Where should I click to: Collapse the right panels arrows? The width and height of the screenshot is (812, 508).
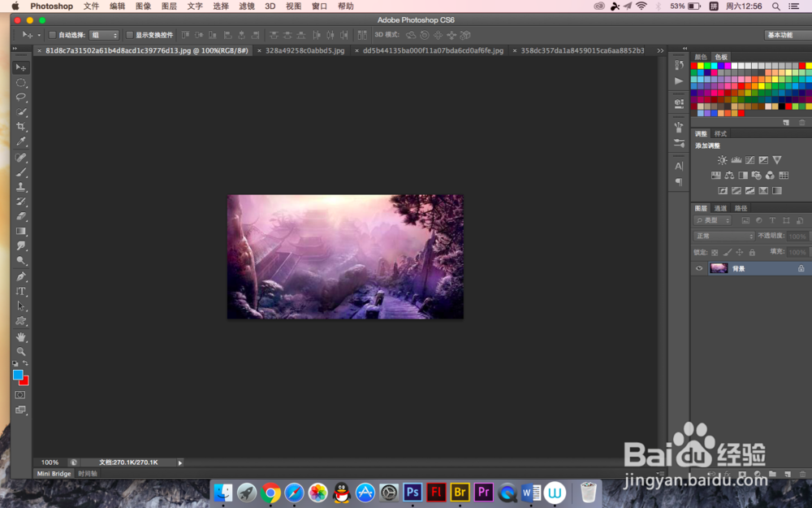click(x=685, y=48)
